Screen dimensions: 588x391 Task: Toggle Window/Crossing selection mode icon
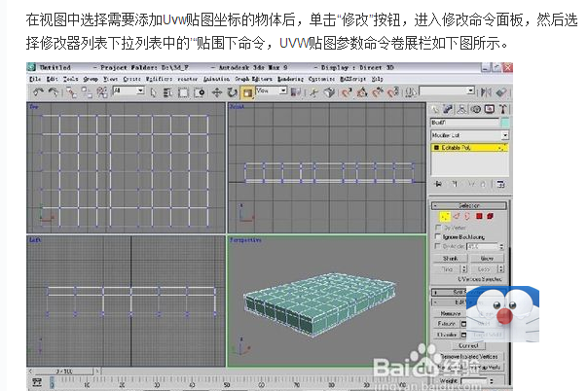(x=199, y=92)
